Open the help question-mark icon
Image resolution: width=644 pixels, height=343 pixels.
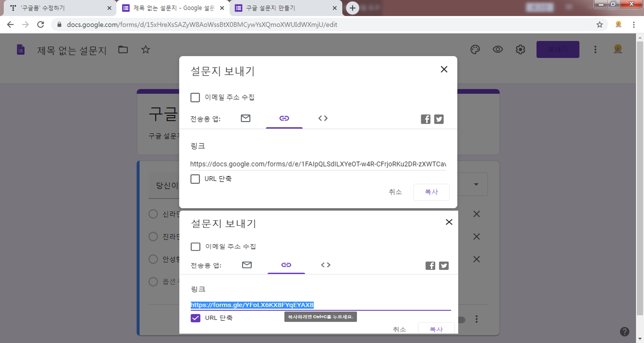pyautogui.click(x=625, y=332)
